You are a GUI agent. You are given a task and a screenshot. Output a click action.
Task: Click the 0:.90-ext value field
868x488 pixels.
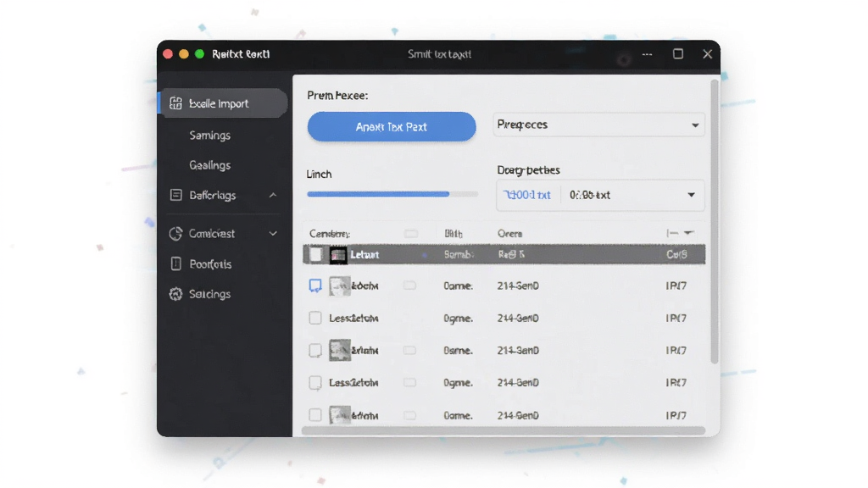[x=590, y=195]
